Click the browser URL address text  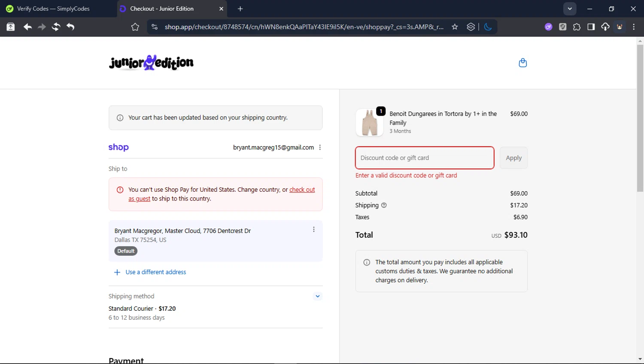pyautogui.click(x=304, y=27)
